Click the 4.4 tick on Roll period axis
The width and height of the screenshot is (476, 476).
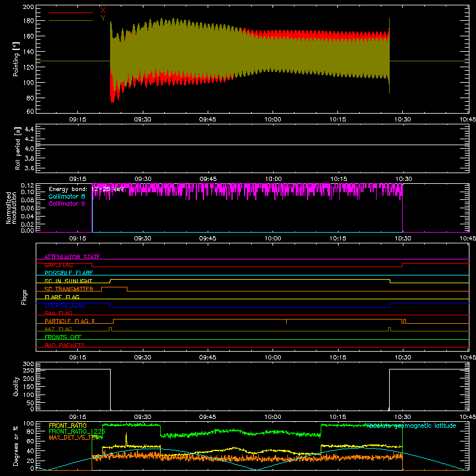click(x=29, y=129)
